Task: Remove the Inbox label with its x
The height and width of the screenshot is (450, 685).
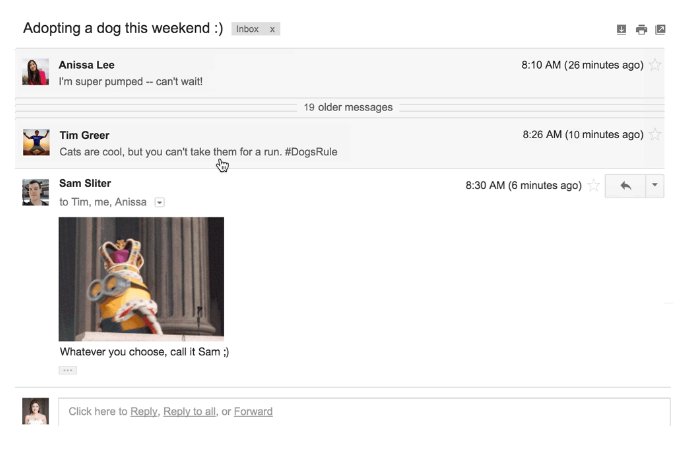Action: click(272, 29)
